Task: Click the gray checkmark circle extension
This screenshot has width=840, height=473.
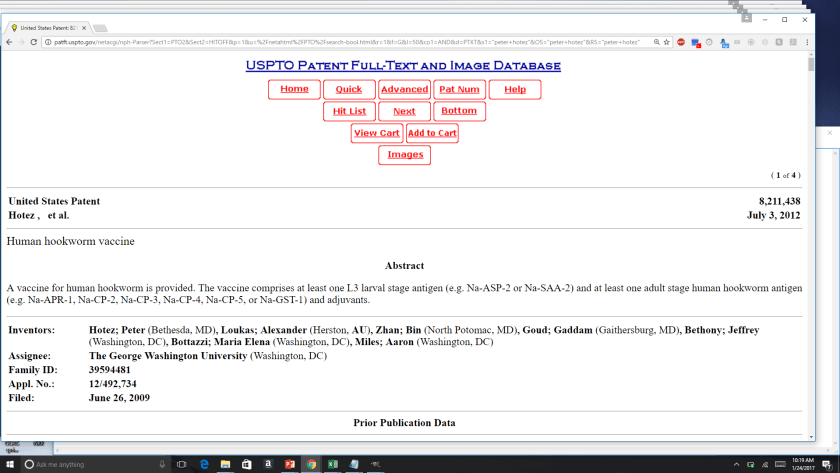Action: (x=709, y=42)
